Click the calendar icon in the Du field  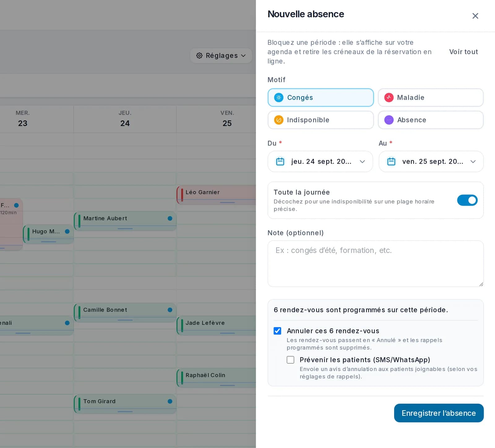tap(280, 161)
